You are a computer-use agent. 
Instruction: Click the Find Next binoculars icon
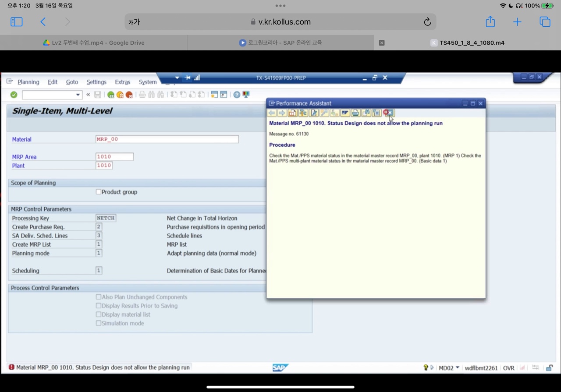pos(160,95)
